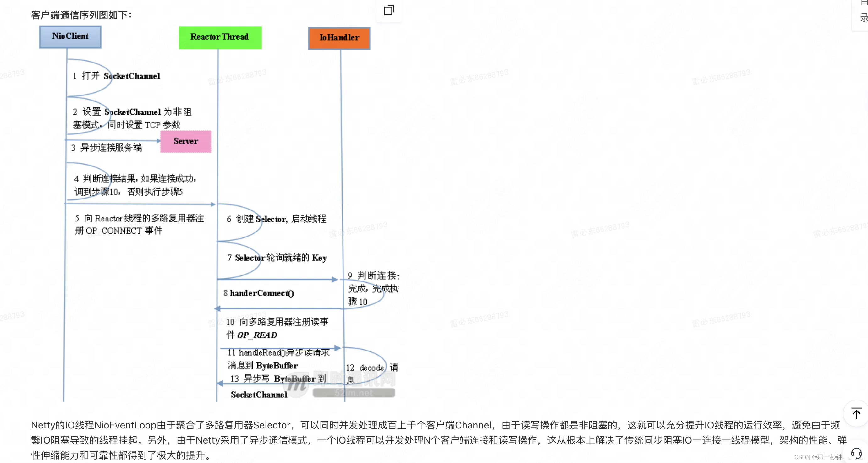Viewport: 868px width, 463px height.
Task: Click step 12 decode label
Action: 365,368
